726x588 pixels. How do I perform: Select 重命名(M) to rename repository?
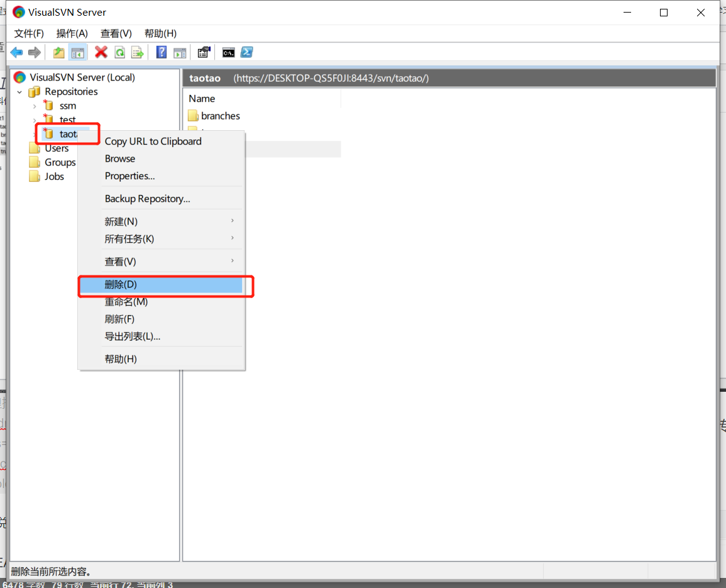(161, 302)
